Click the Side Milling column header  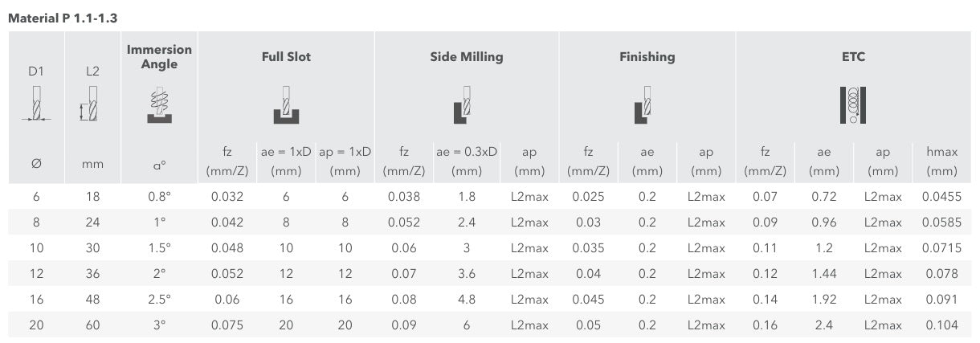click(x=467, y=57)
